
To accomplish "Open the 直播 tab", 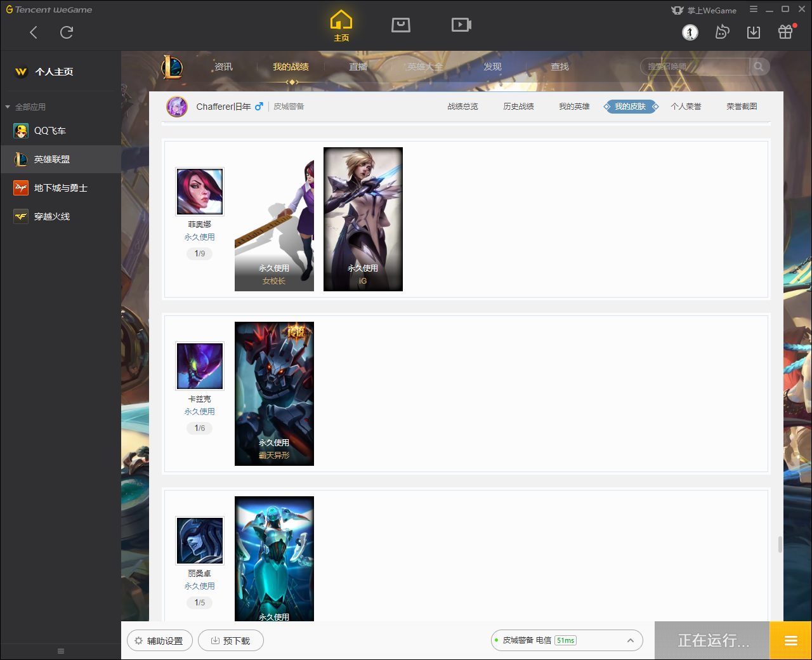I will (358, 67).
